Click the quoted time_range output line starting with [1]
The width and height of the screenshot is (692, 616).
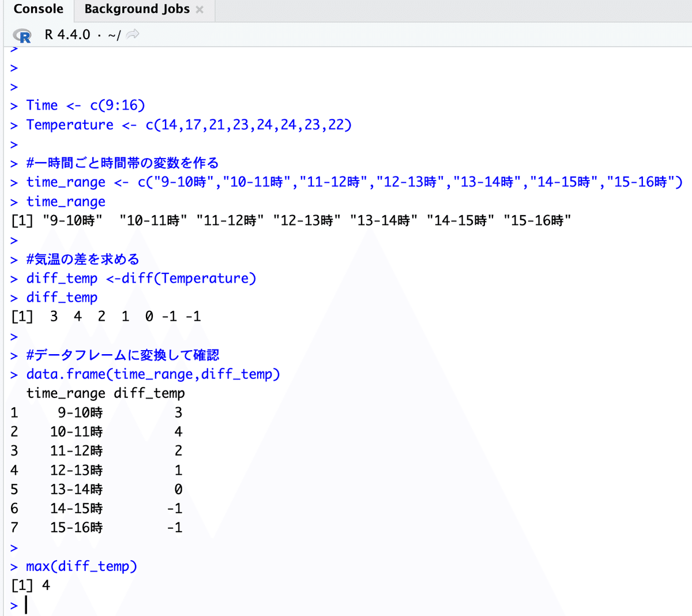click(291, 220)
